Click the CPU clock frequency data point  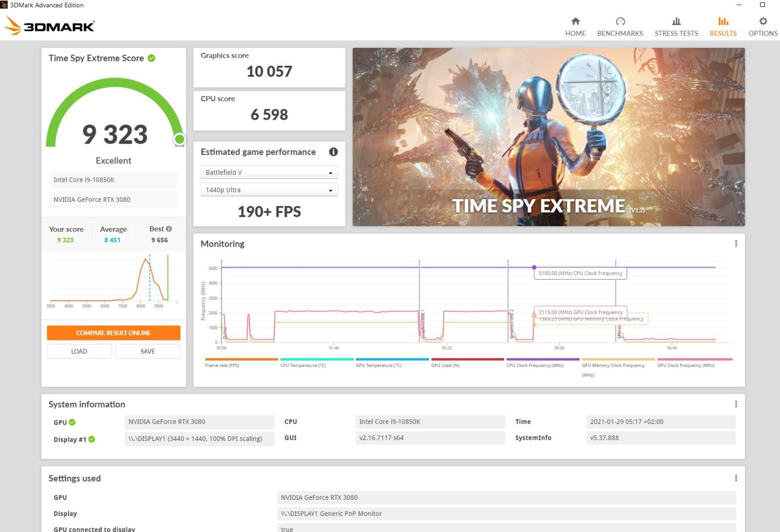coord(534,267)
